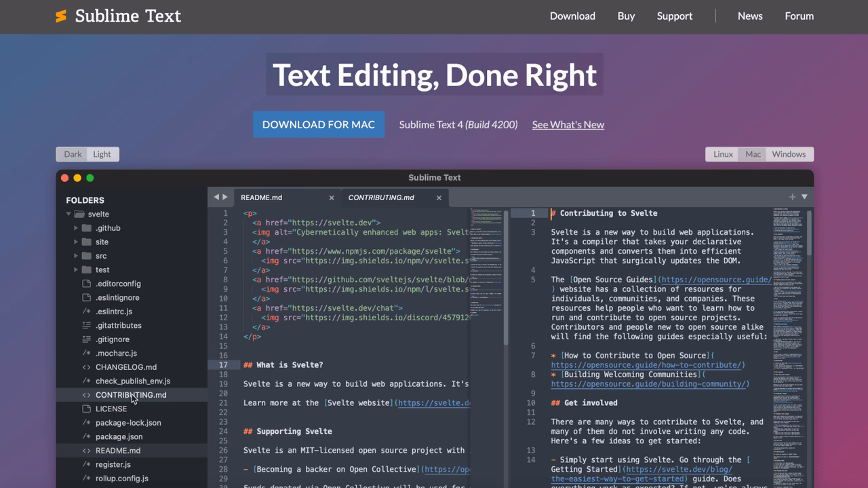The height and width of the screenshot is (488, 868).
Task: Collapse the svelte root folder
Action: tap(68, 214)
